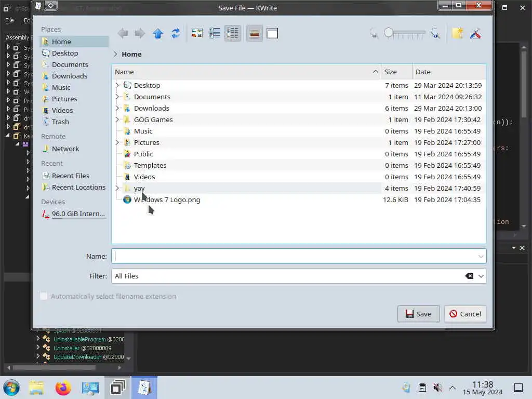Click the taskbar clock 11:38
Image resolution: width=532 pixels, height=399 pixels.
483,388
